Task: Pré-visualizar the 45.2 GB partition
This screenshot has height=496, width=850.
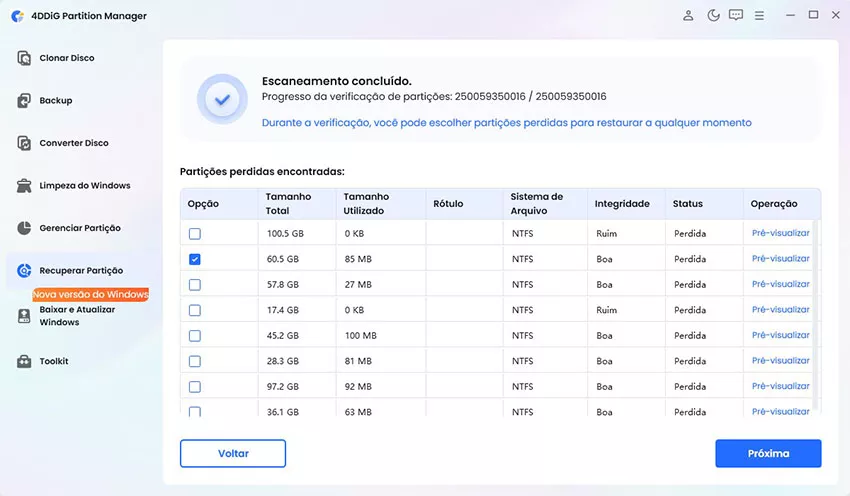Action: click(x=780, y=335)
